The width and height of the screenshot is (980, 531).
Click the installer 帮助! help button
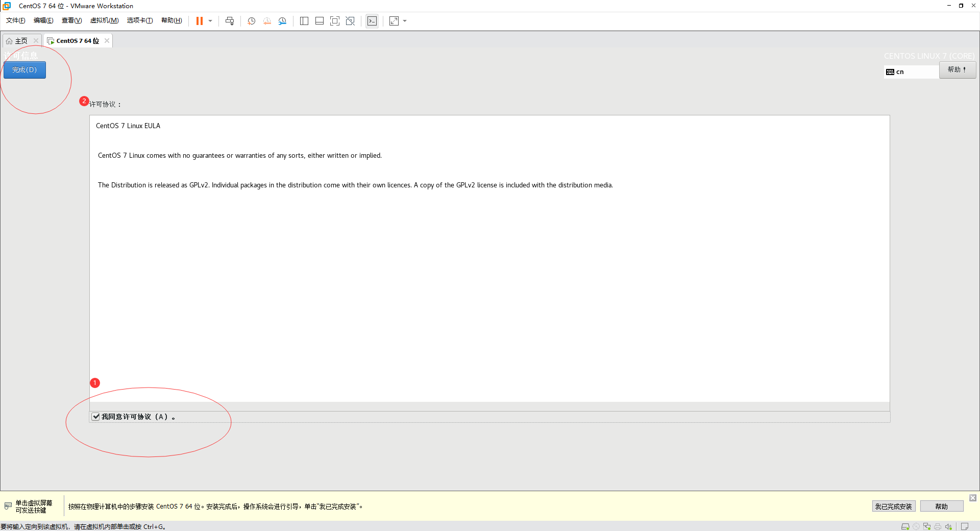coord(958,70)
